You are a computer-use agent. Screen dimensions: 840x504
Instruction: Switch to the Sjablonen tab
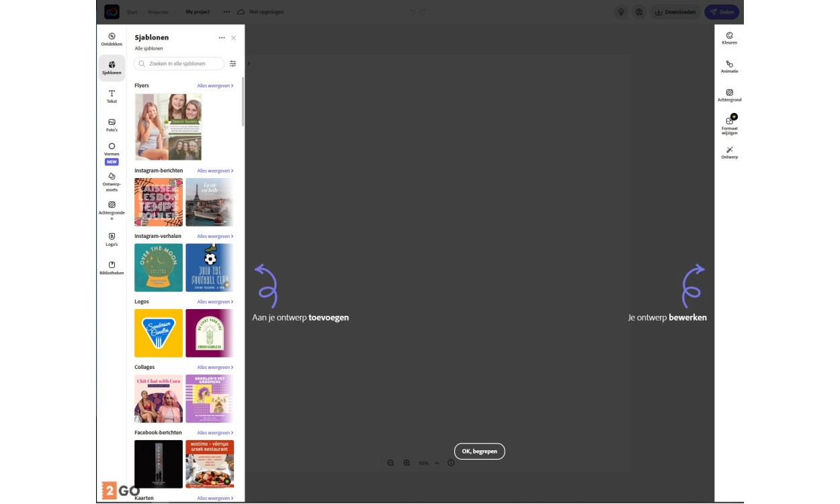click(112, 68)
